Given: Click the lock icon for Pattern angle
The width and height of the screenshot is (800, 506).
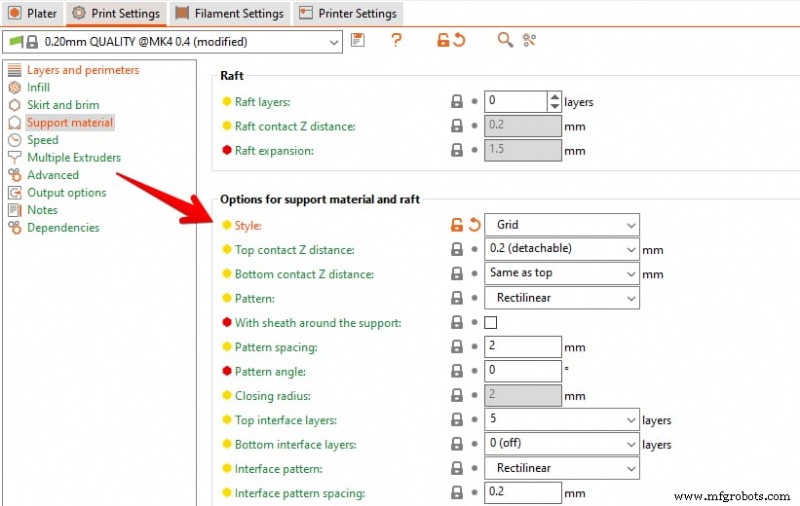Looking at the screenshot, I should coord(457,371).
